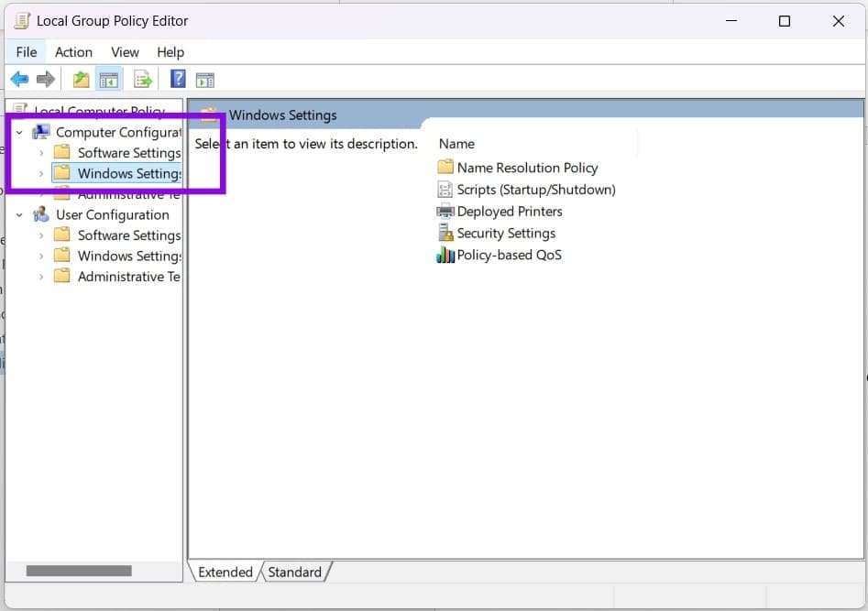Select User Configuration in the tree
This screenshot has height=611, width=868.
click(113, 214)
